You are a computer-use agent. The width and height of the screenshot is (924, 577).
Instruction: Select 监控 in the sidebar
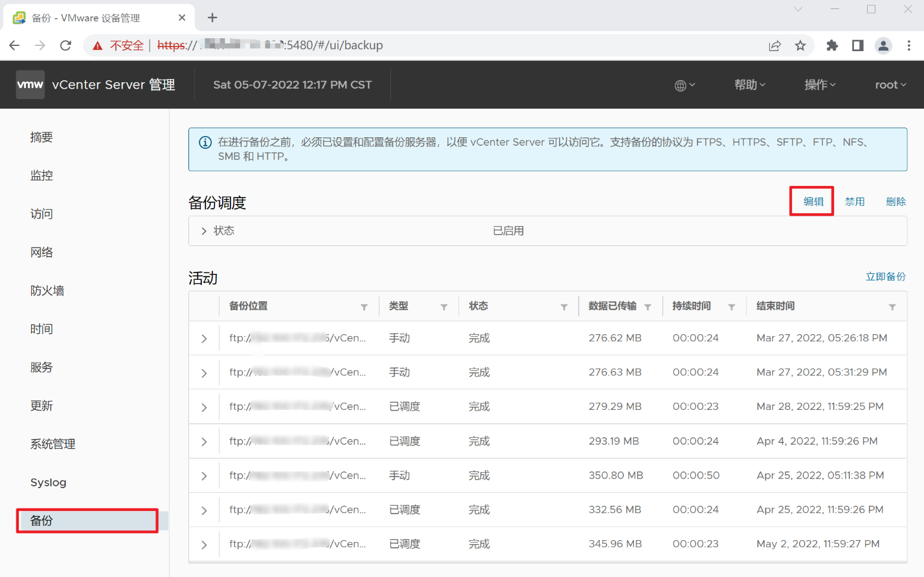point(41,175)
